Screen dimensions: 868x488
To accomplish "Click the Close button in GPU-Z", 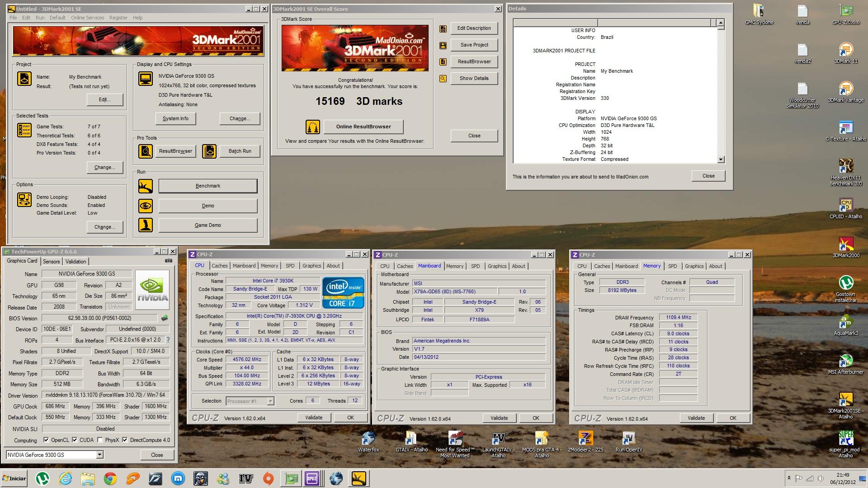I will point(157,455).
